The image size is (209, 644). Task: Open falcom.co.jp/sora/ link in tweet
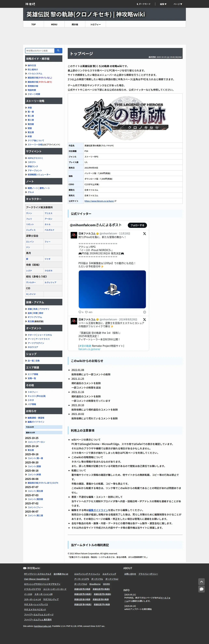click(x=89, y=349)
